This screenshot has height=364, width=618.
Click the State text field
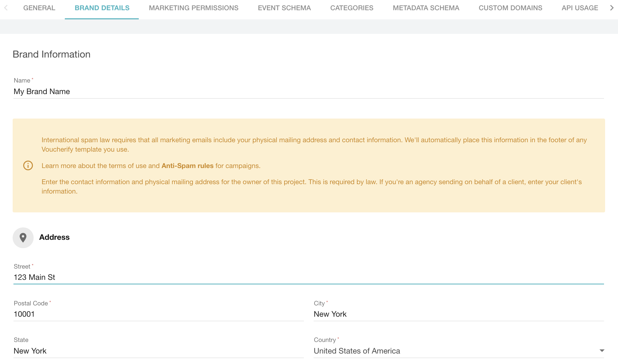point(158,351)
